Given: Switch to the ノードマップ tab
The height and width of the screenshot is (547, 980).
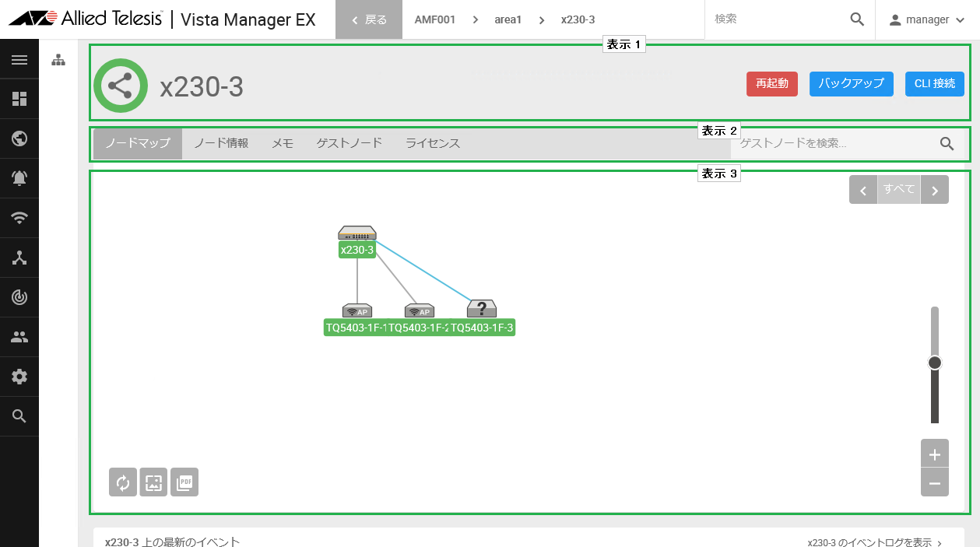Looking at the screenshot, I should [x=138, y=143].
